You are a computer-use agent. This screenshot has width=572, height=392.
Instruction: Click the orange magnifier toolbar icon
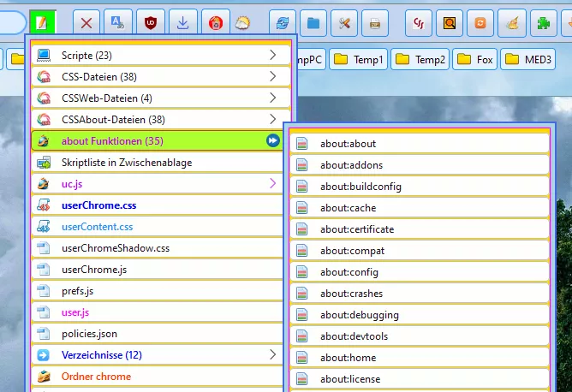tap(450, 23)
